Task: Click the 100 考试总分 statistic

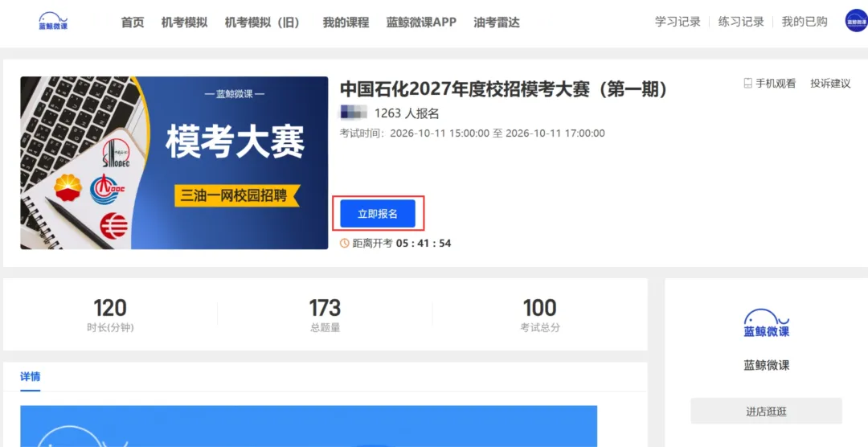Action: [540, 314]
